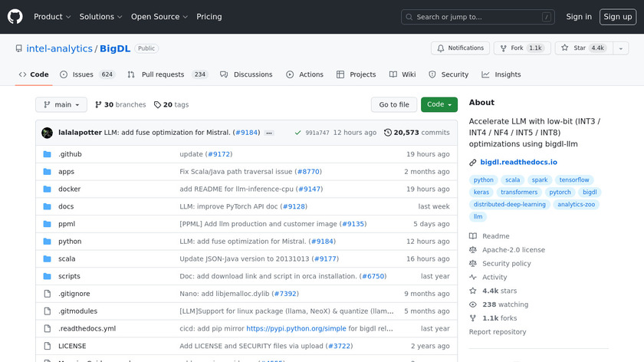Expand the commit message ellipsis button
This screenshot has height=362, width=644.
click(x=269, y=133)
